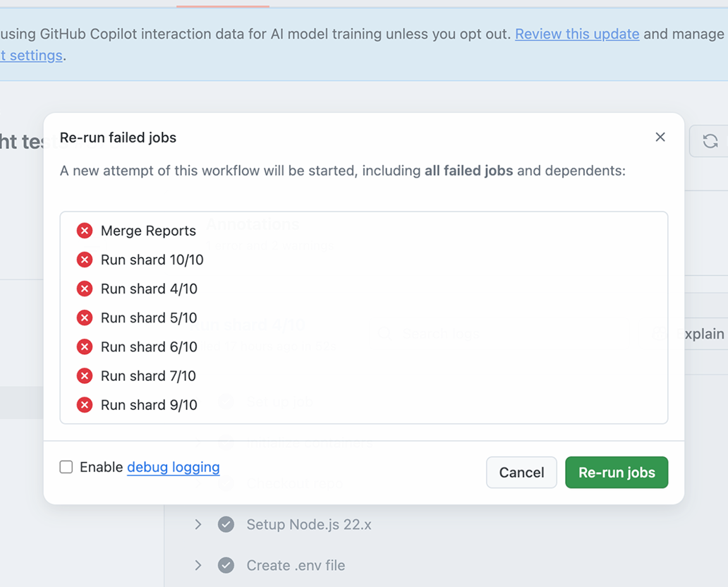Click the refresh arrows icon button
The image size is (728, 587).
point(710,140)
